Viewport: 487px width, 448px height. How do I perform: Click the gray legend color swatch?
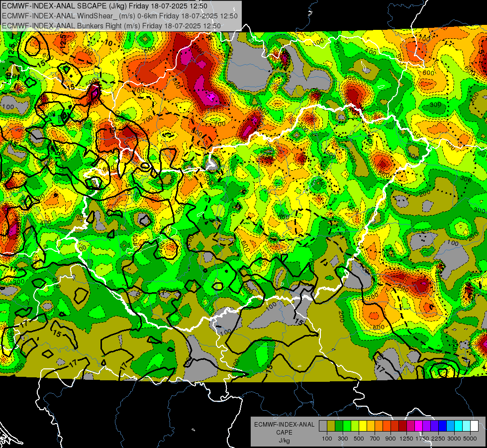(323, 426)
